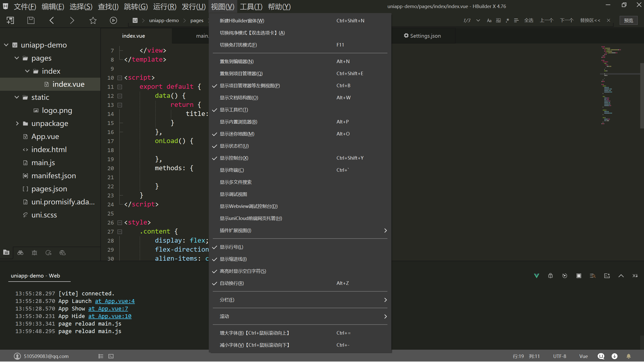This screenshot has width=644, height=362.
Task: Click the code minimap on the right
Action: 609,85
